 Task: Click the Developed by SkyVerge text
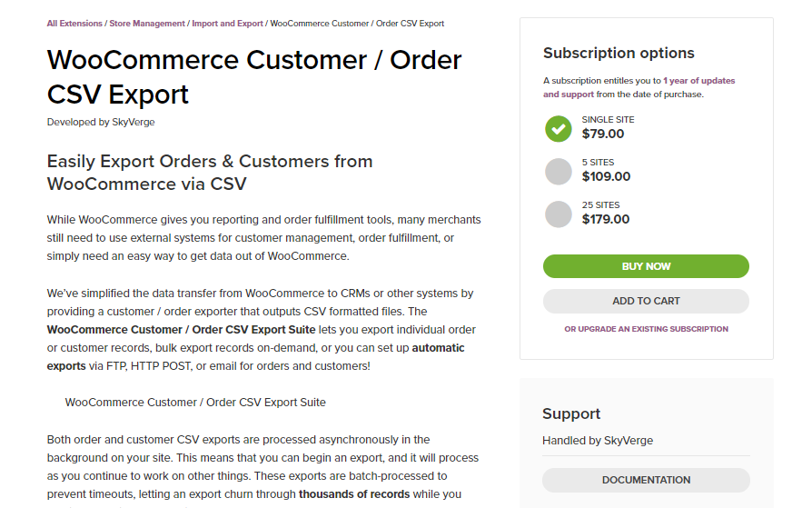point(101,122)
